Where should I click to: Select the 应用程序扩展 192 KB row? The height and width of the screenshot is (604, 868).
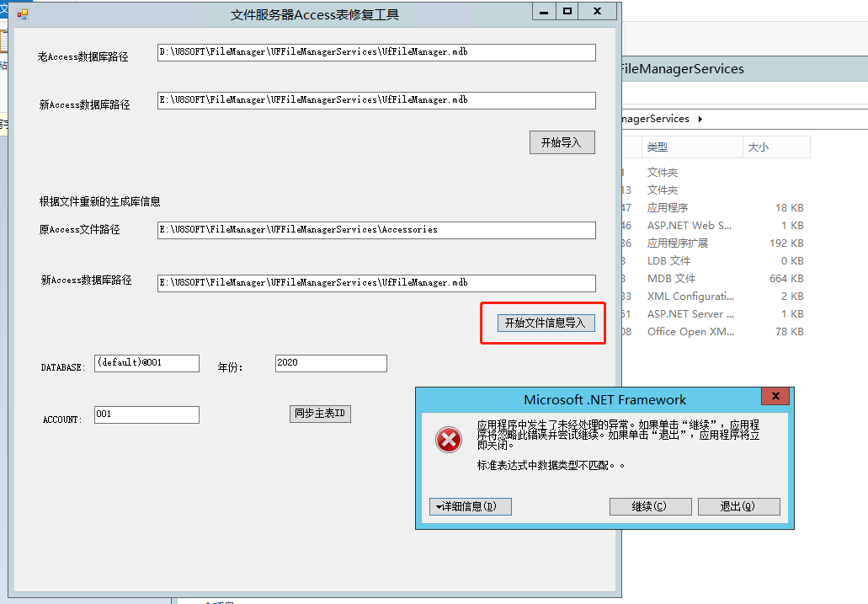[x=716, y=243]
